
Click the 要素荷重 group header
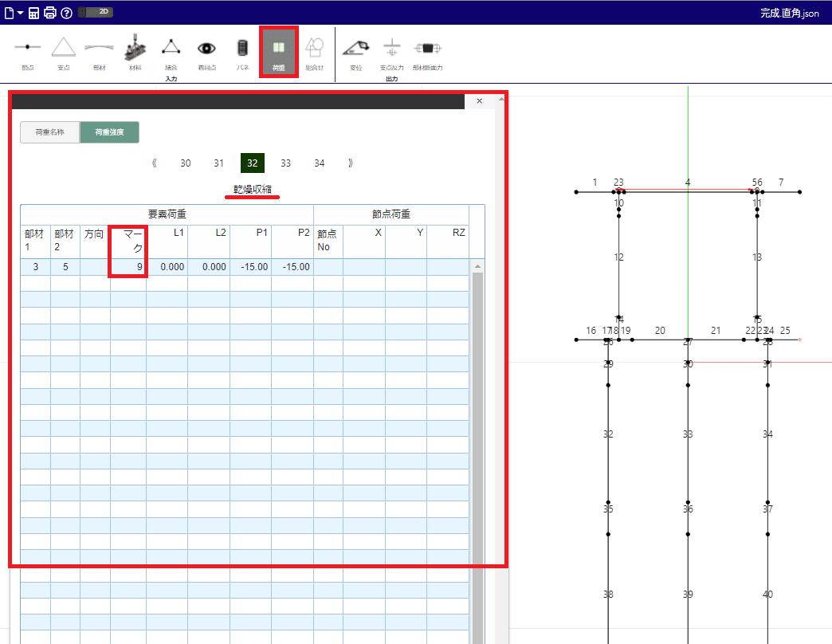167,214
